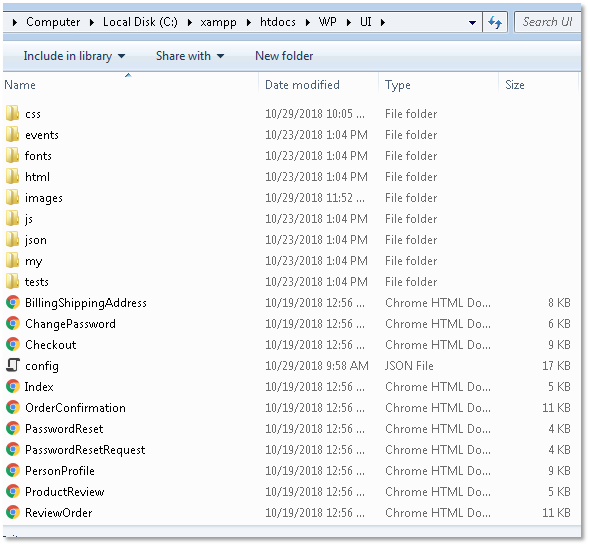Select the css folder icon
This screenshot has width=590, height=546.
tap(12, 113)
